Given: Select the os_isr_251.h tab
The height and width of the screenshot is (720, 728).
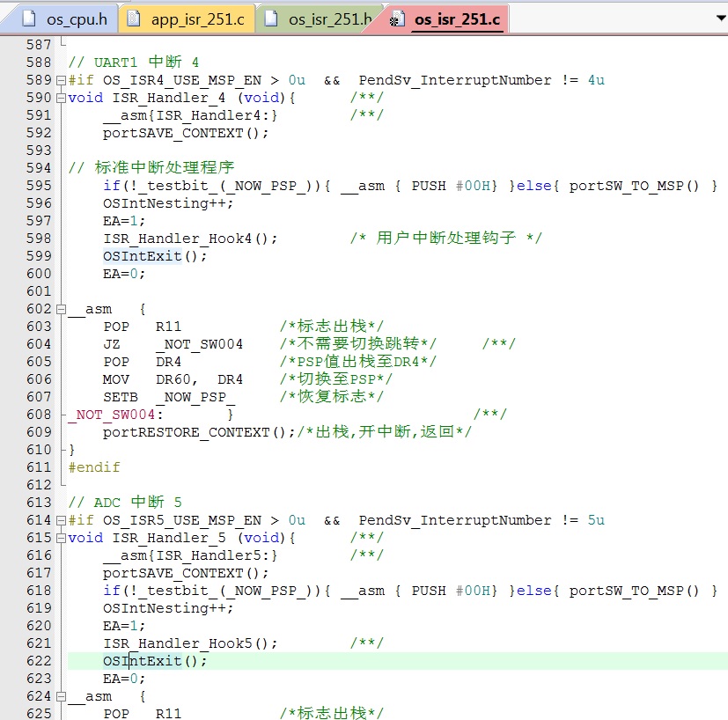Looking at the screenshot, I should [329, 18].
